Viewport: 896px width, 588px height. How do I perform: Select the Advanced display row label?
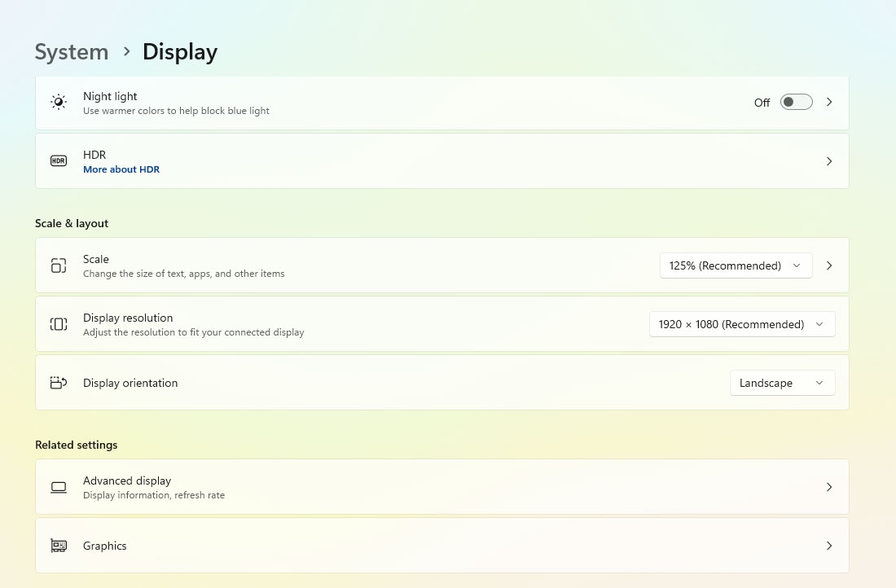coord(127,480)
